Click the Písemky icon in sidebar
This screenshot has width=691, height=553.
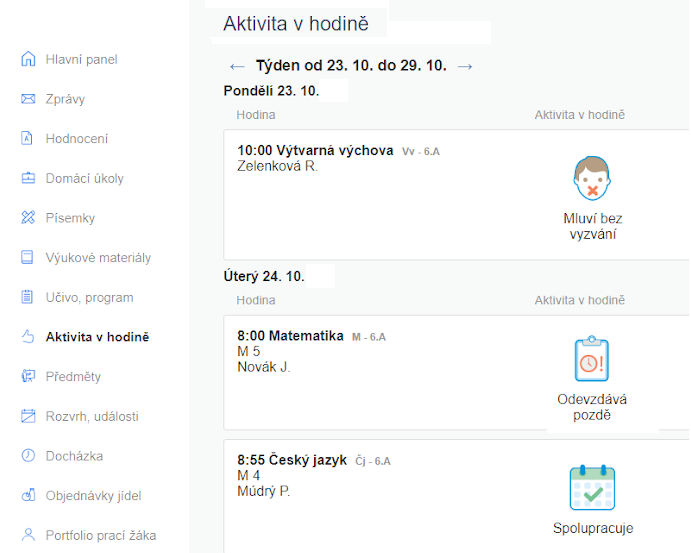coord(28,218)
